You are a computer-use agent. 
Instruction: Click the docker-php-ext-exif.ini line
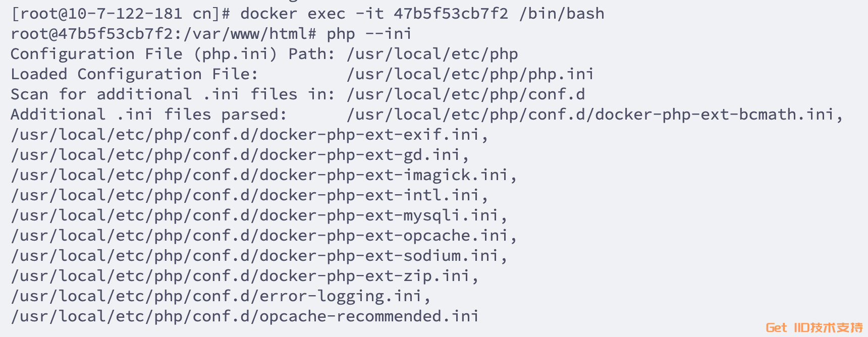pos(249,135)
